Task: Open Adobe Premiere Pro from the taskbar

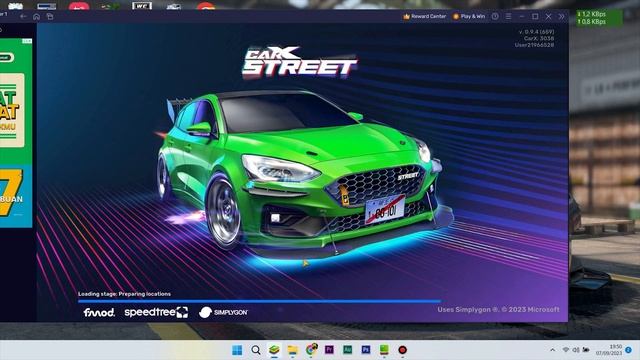Action: [x=329, y=350]
